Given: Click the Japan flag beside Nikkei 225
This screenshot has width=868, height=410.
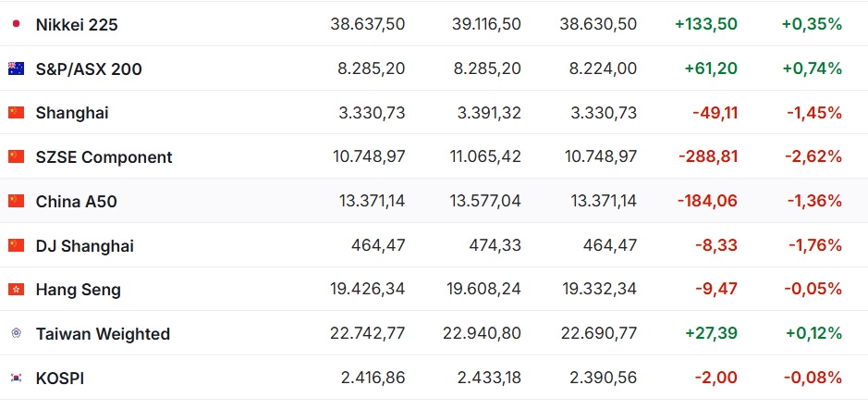Looking at the screenshot, I should [x=16, y=24].
